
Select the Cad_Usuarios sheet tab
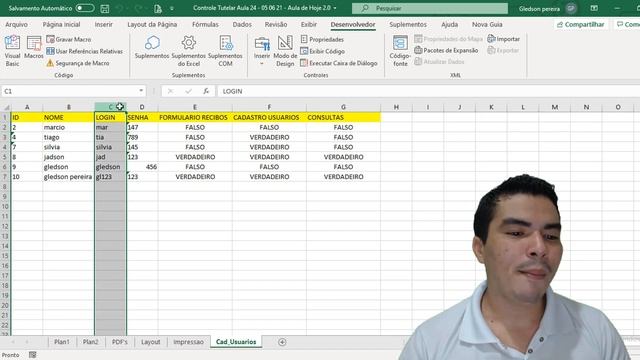coord(236,342)
